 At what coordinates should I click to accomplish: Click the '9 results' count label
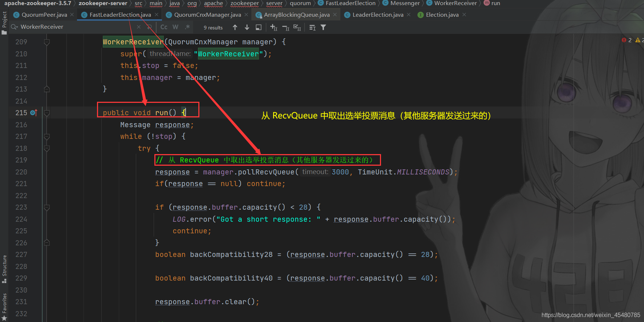(213, 28)
